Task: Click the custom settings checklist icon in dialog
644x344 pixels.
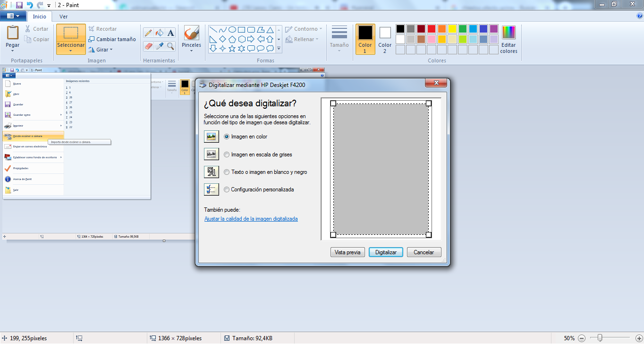Action: pyautogui.click(x=212, y=189)
